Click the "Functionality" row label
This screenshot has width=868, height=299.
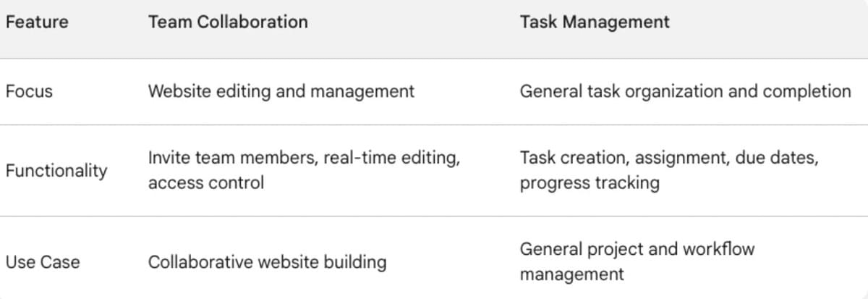(x=56, y=171)
